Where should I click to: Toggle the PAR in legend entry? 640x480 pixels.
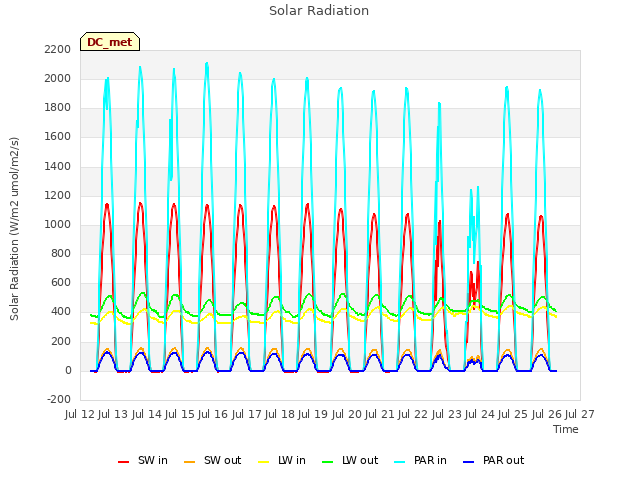[x=420, y=460]
